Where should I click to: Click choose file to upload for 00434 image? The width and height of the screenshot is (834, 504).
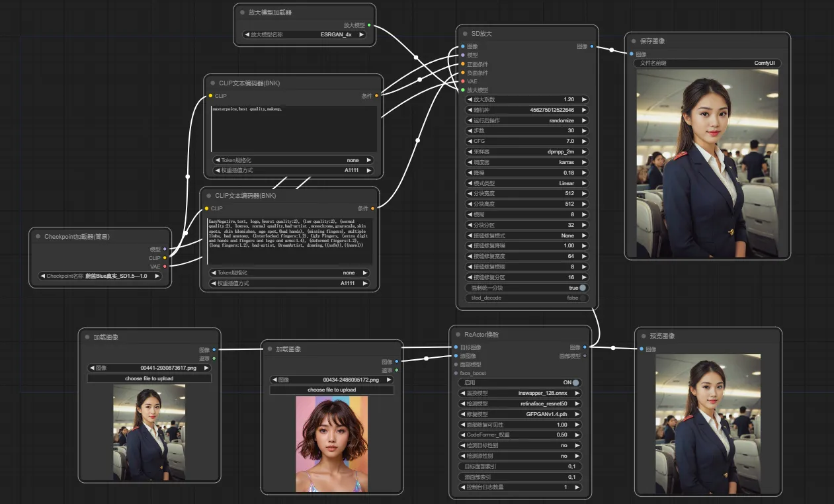[331, 390]
